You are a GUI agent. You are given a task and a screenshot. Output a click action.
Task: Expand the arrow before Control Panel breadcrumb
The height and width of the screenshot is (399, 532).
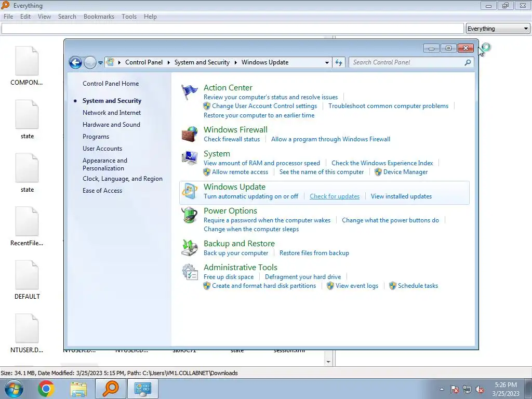coord(119,62)
